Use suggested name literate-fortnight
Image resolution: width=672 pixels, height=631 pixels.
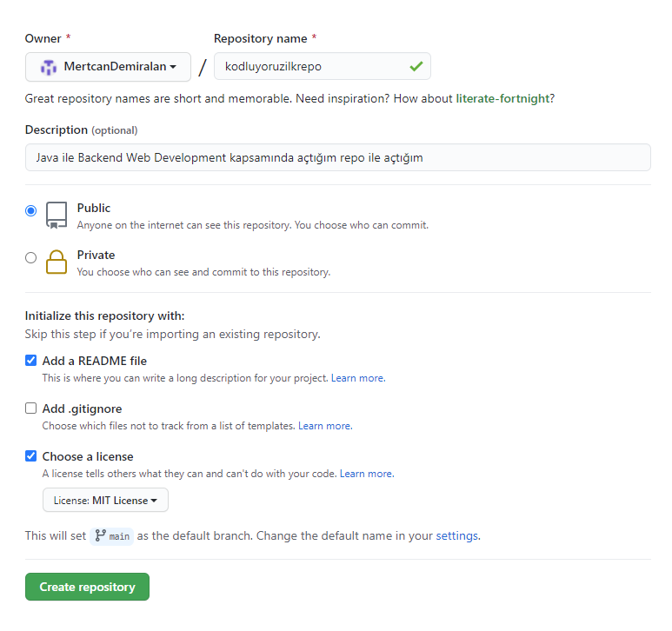pos(502,98)
